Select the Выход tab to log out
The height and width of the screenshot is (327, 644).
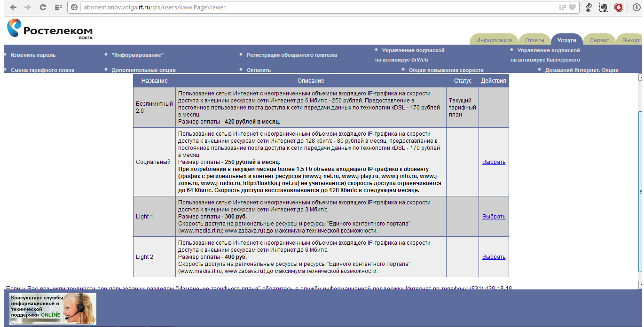click(x=630, y=40)
